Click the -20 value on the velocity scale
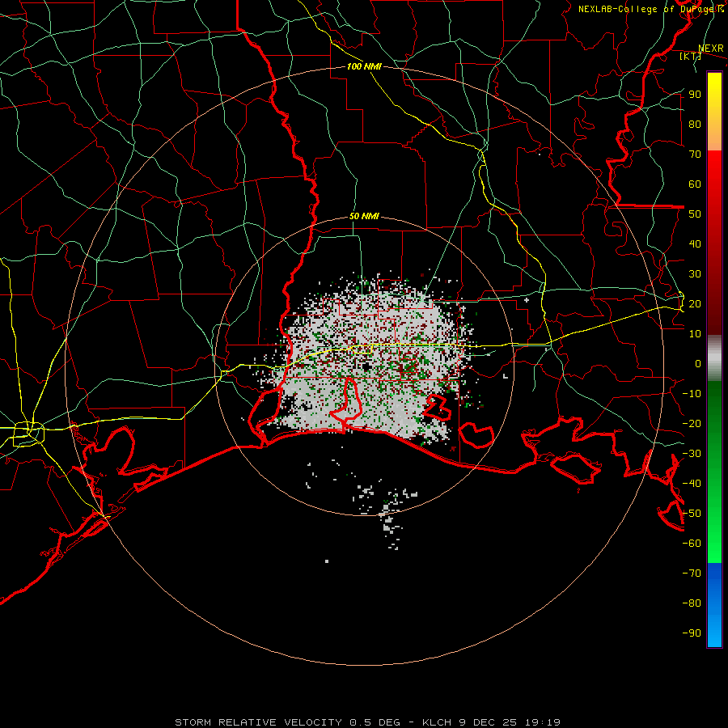Screen dimensions: 728x728 692,423
